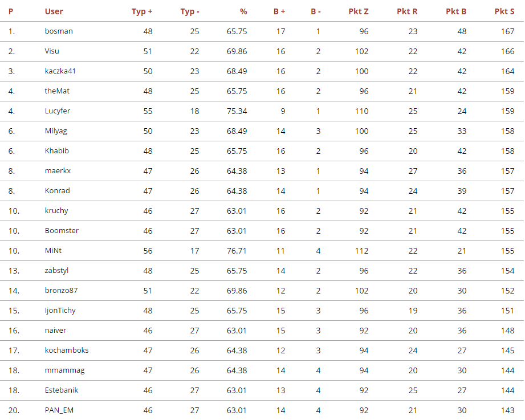Click the 'Pkt S' column header

click(504, 11)
